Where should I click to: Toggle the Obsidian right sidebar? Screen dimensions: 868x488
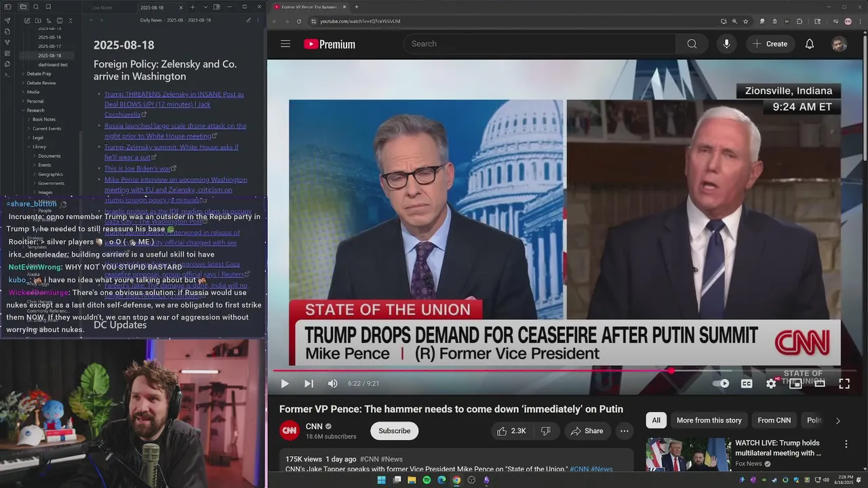coord(216,7)
